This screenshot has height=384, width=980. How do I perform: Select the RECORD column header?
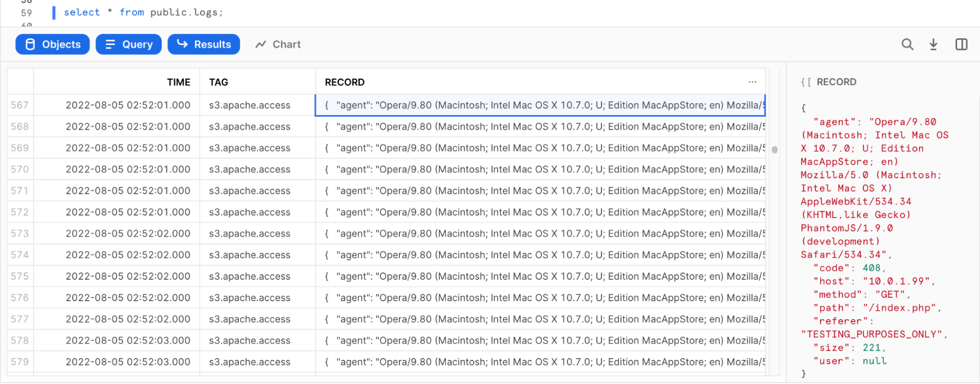pyautogui.click(x=345, y=82)
